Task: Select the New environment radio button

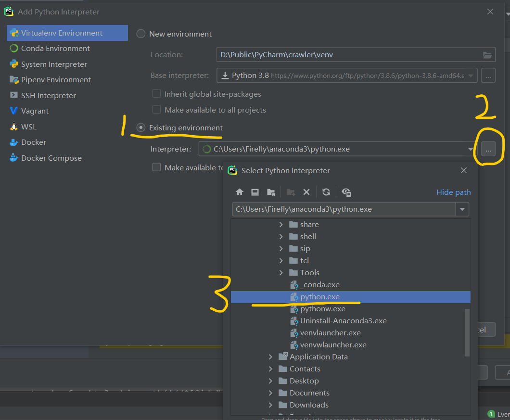Action: pyautogui.click(x=141, y=34)
